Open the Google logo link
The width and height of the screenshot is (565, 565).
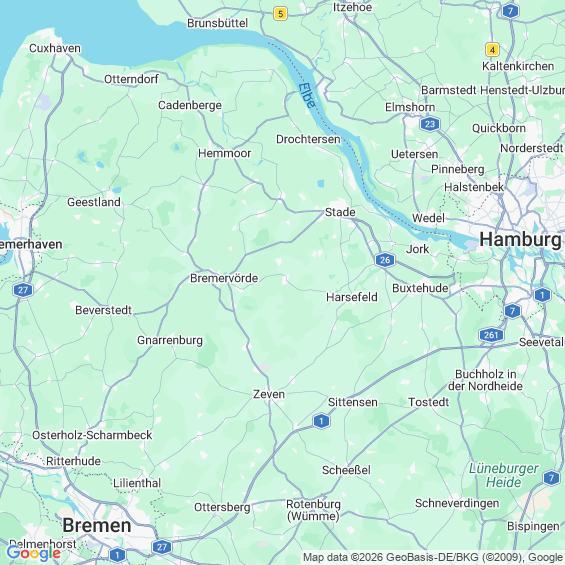coord(34,553)
